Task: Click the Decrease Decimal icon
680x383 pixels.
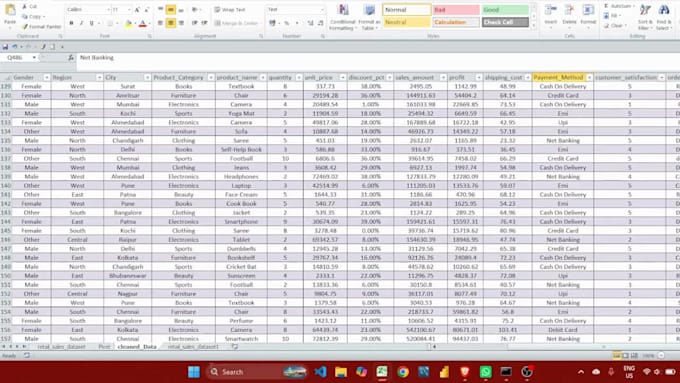Action: click(x=320, y=23)
